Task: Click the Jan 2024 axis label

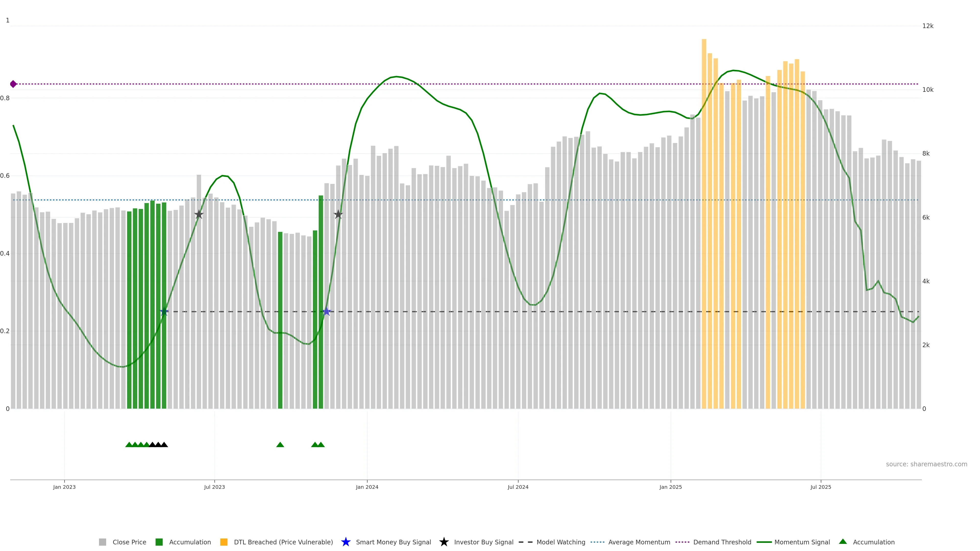Action: point(367,487)
